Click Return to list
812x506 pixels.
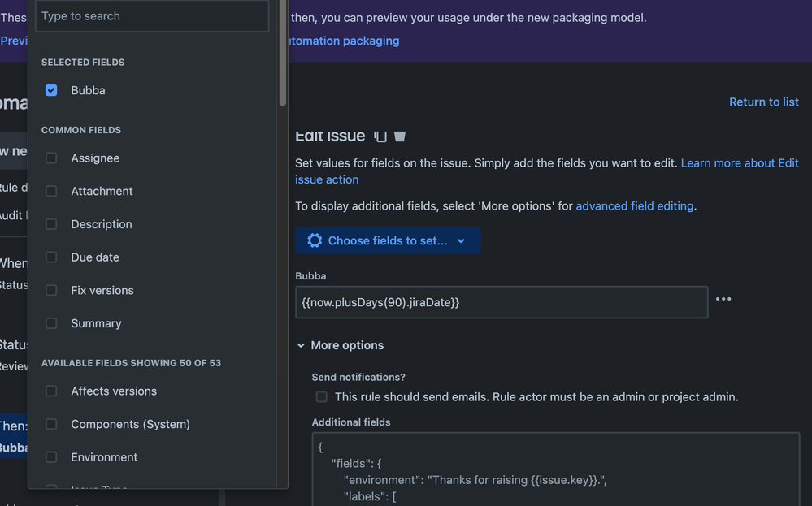[x=763, y=102]
